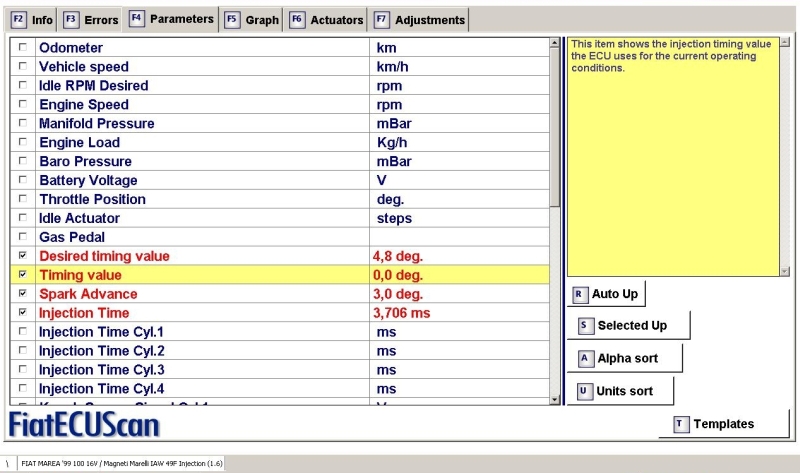Click the T key icon beside Templates
The image size is (800, 473).
point(680,424)
